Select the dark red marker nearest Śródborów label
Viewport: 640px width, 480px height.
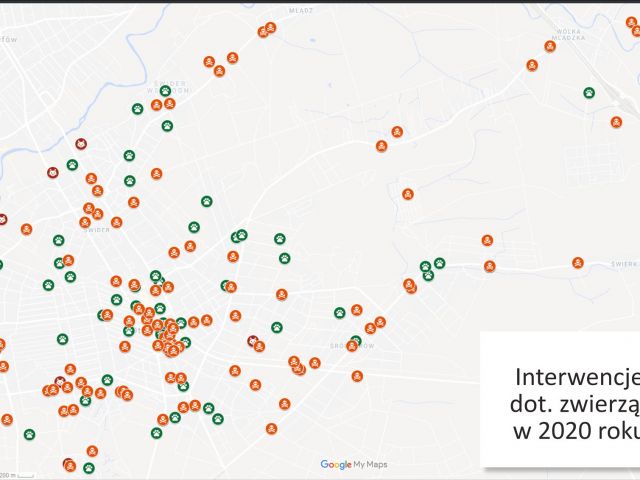252,340
